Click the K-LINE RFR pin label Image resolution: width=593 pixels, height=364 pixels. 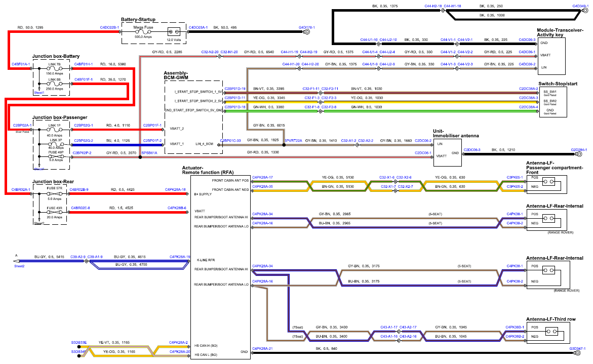coord(206,260)
